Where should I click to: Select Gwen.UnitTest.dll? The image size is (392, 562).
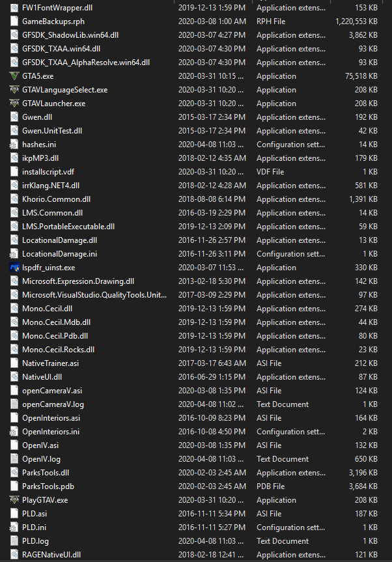click(x=52, y=131)
